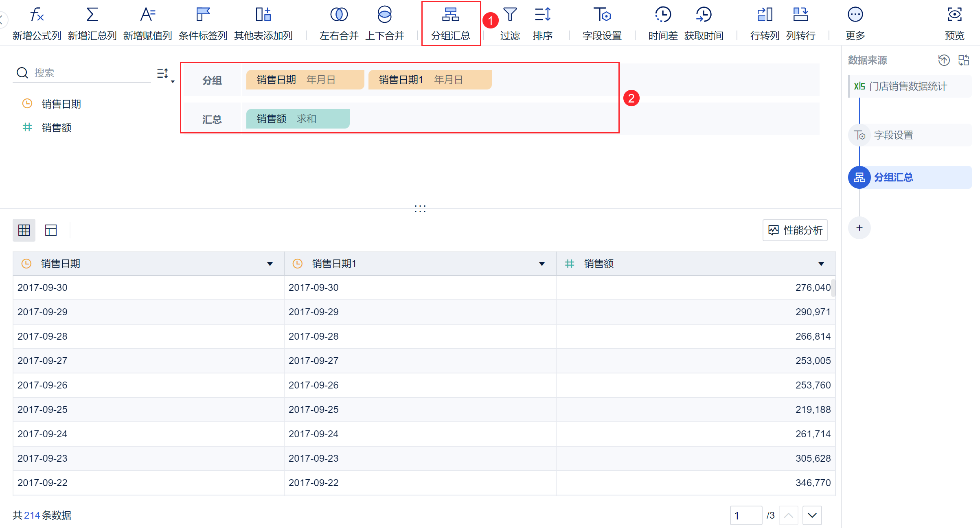Go to the next data page
Viewport: 980px width, 528px height.
[x=812, y=515]
